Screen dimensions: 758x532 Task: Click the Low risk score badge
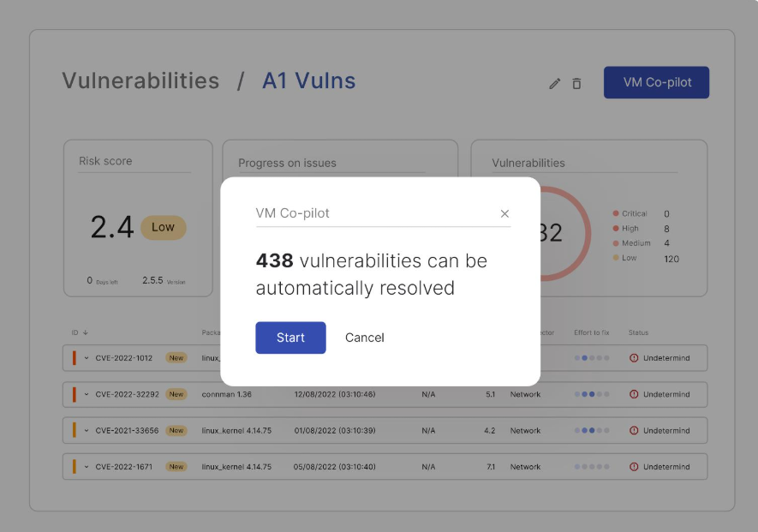(163, 227)
